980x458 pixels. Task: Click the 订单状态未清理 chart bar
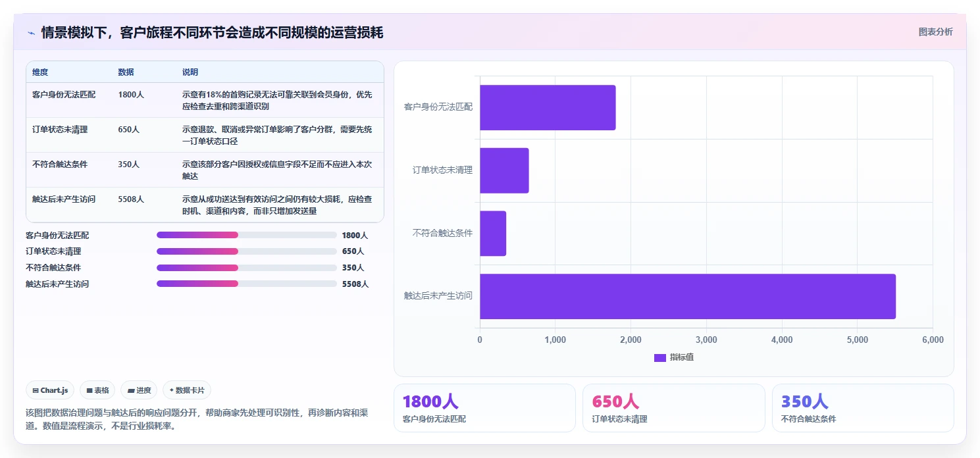coord(504,170)
